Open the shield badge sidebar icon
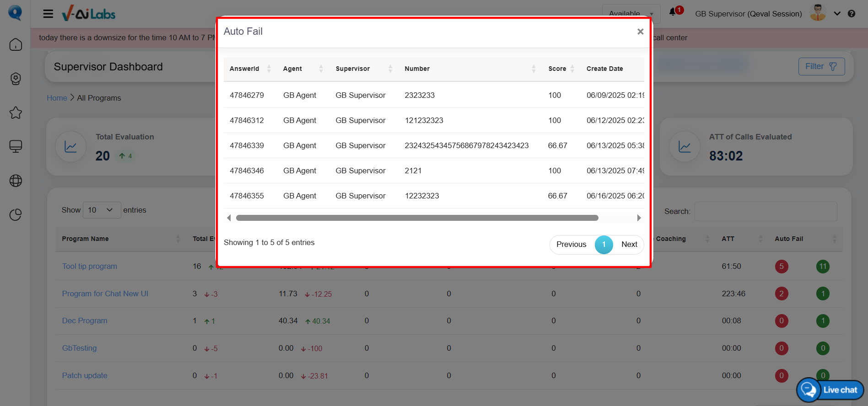 pos(16,79)
